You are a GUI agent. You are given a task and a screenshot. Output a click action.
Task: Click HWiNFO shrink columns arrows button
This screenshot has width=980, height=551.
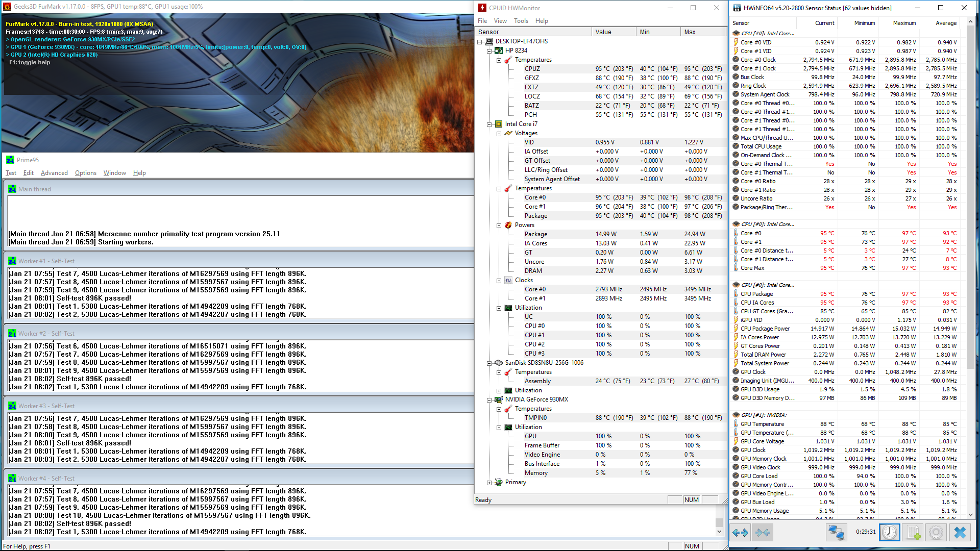763,533
